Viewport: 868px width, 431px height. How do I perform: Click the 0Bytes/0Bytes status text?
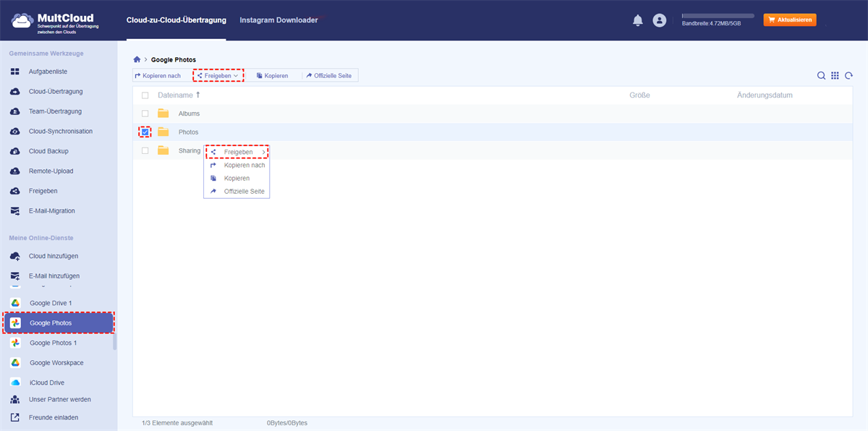287,423
